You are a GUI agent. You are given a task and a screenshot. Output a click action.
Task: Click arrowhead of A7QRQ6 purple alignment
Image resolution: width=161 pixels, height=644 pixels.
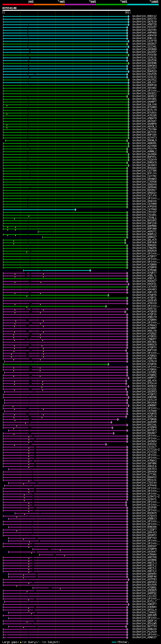pos(118,419)
